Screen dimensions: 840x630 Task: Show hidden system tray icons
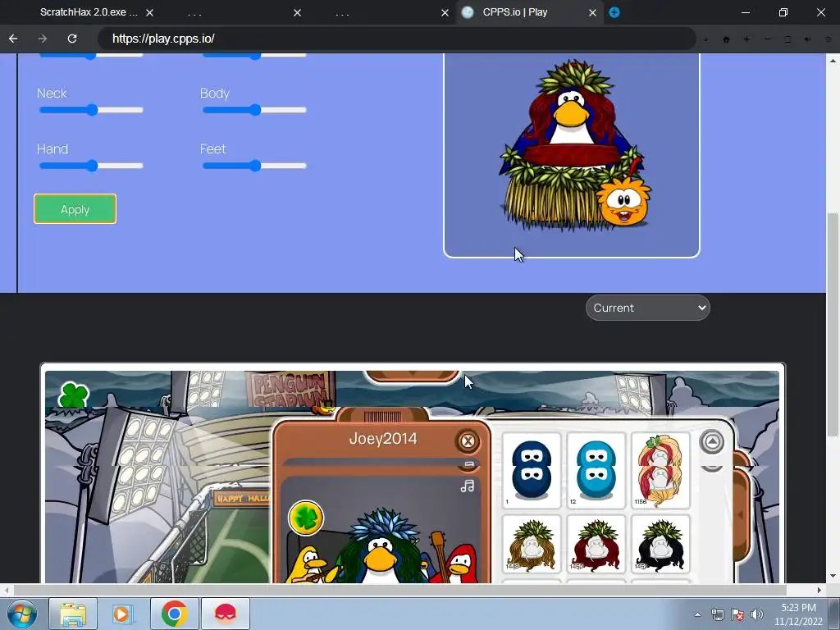click(x=697, y=614)
